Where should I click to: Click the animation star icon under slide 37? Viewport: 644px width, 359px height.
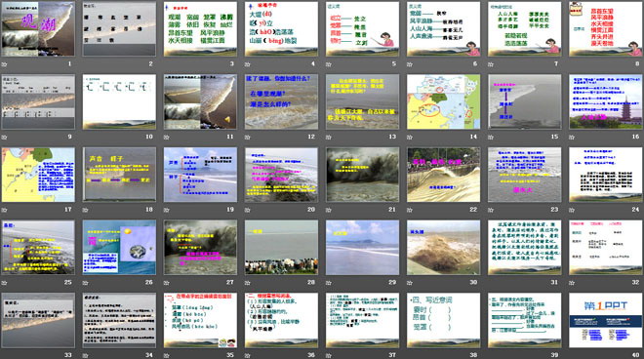pos(329,356)
